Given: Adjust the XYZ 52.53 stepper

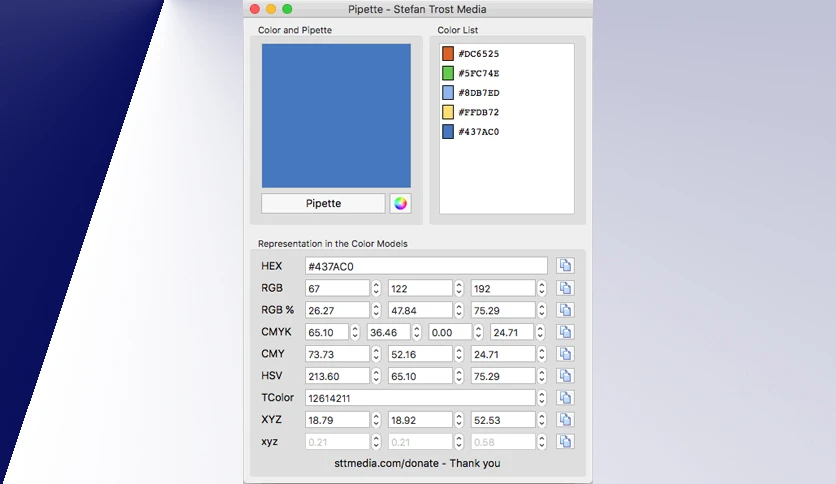Looking at the screenshot, I should 542,420.
